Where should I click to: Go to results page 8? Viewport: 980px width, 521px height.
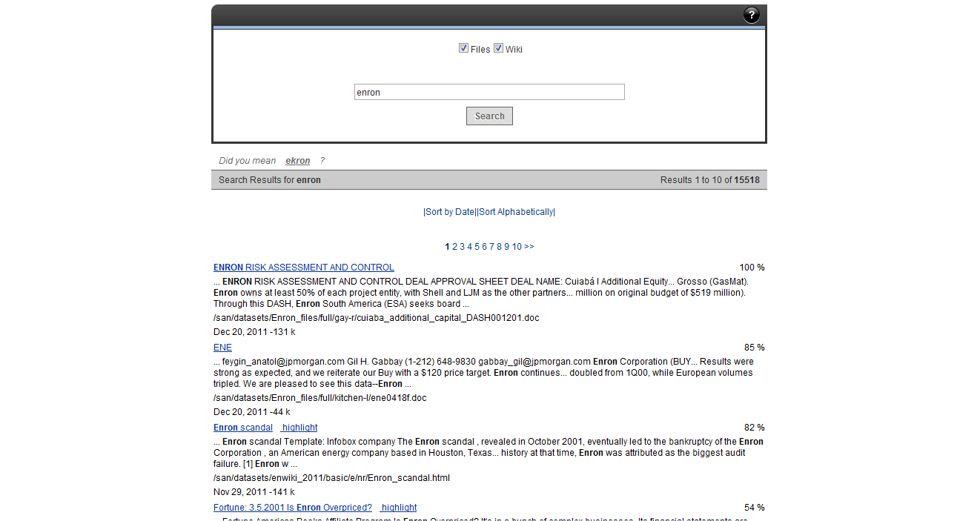click(x=500, y=247)
